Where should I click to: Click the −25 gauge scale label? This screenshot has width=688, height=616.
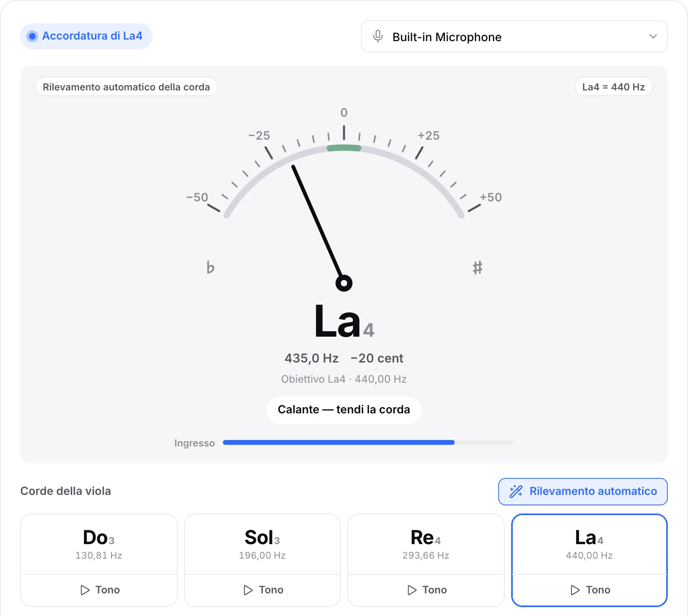259,136
